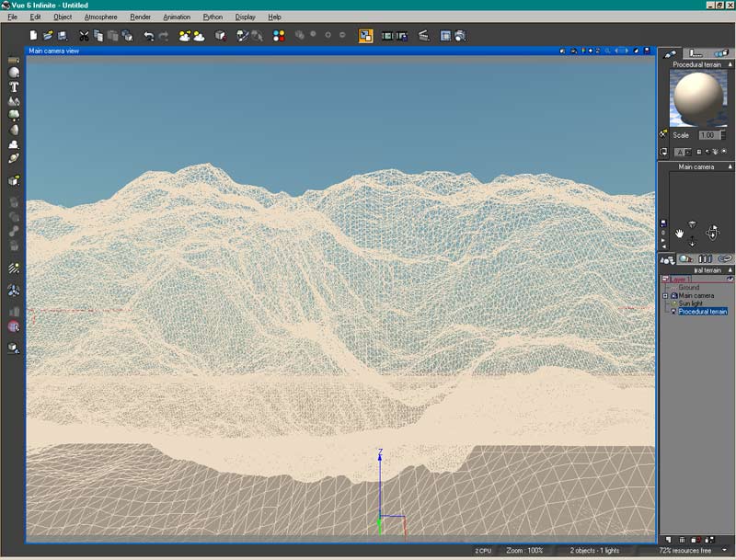Select the Ground object in the layer list
The width and height of the screenshot is (736, 560).
688,288
